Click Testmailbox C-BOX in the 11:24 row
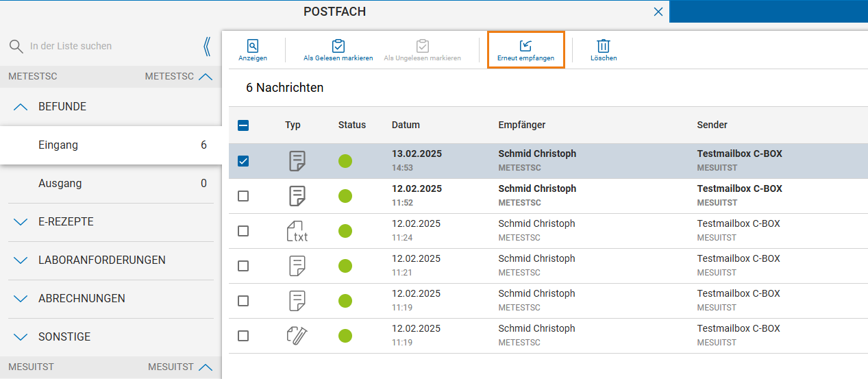The height and width of the screenshot is (379, 868). pos(739,224)
